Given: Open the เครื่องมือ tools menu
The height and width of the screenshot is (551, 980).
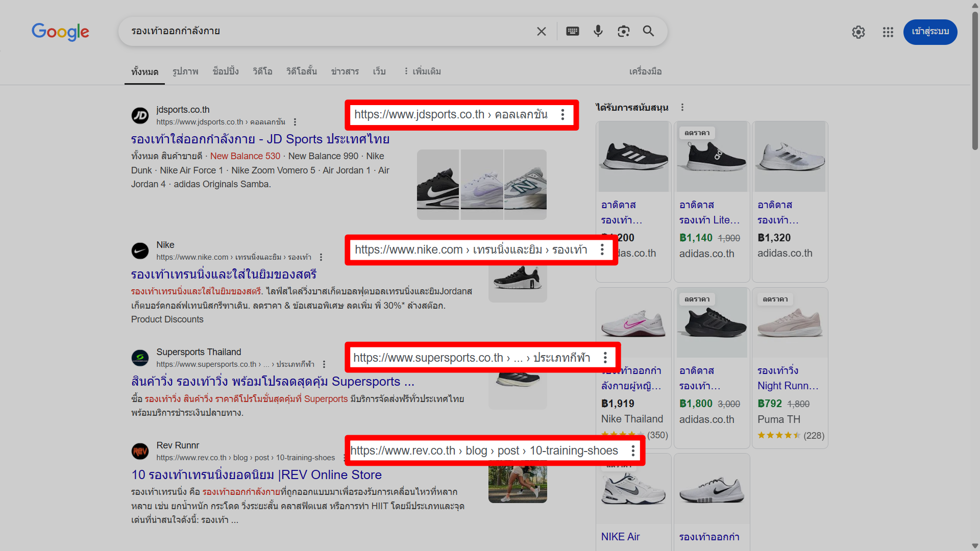Looking at the screenshot, I should (645, 71).
